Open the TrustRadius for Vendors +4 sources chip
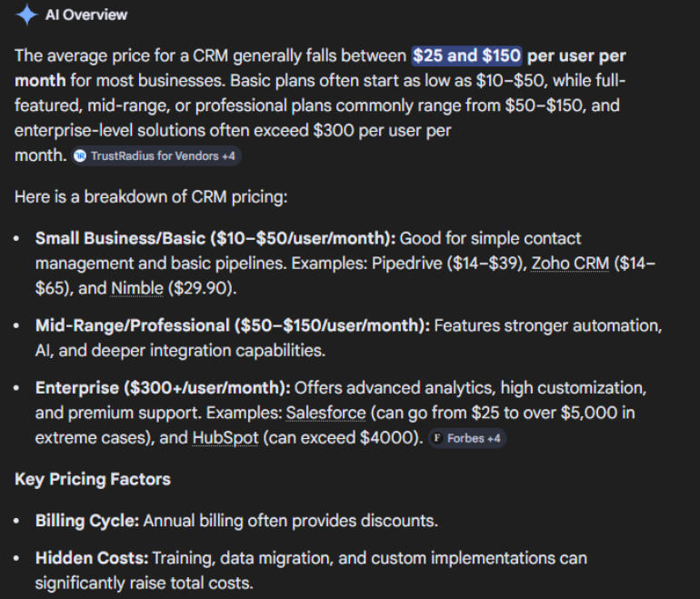This screenshot has width=700, height=599. pos(156,156)
